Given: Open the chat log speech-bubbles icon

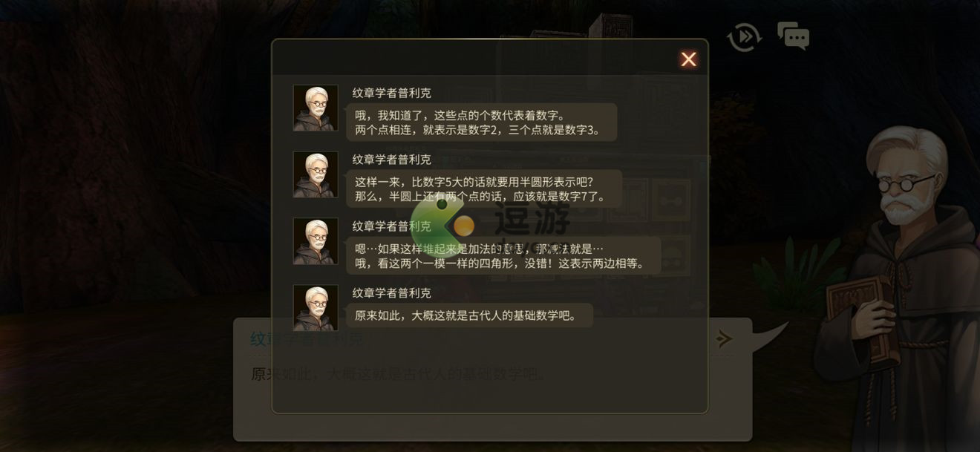Looking at the screenshot, I should tap(793, 35).
